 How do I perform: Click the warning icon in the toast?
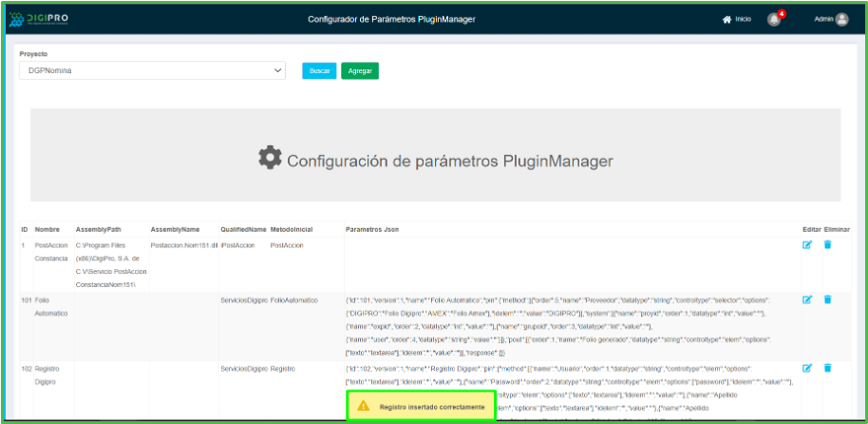(363, 407)
